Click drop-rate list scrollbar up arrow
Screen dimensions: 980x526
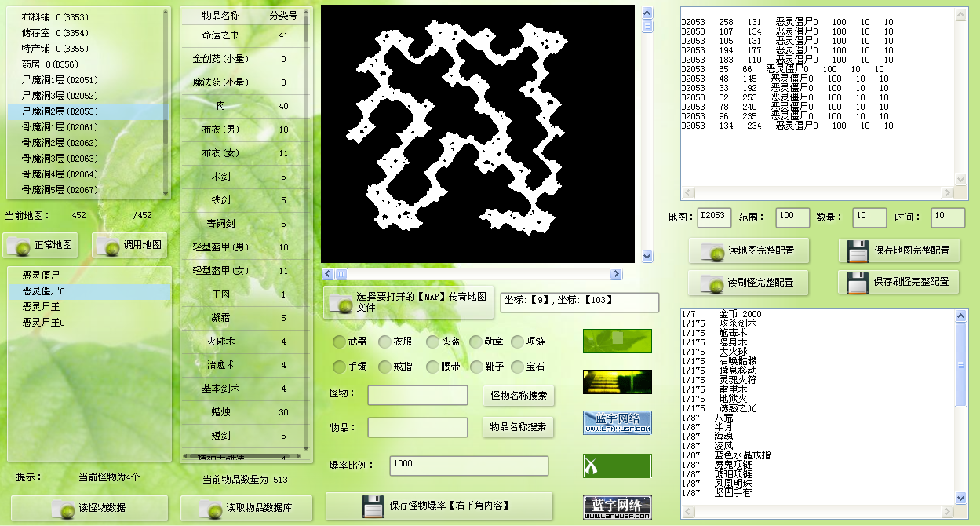tap(962, 315)
